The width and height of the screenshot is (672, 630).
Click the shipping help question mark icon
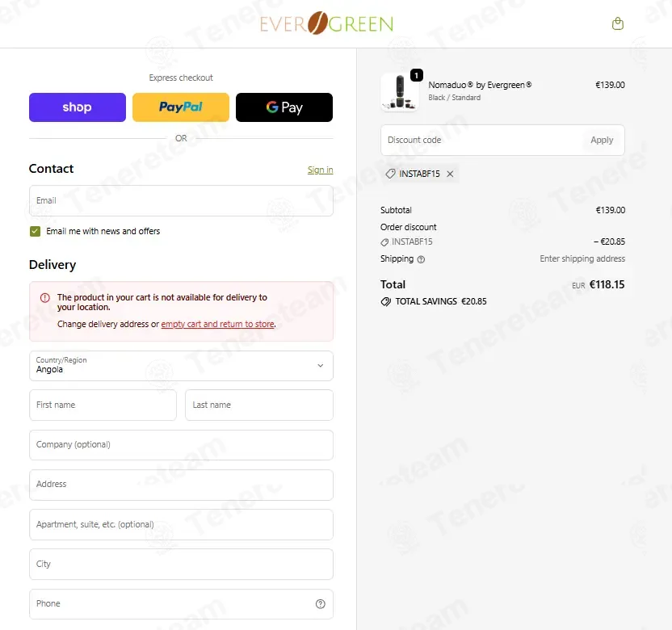[421, 259]
